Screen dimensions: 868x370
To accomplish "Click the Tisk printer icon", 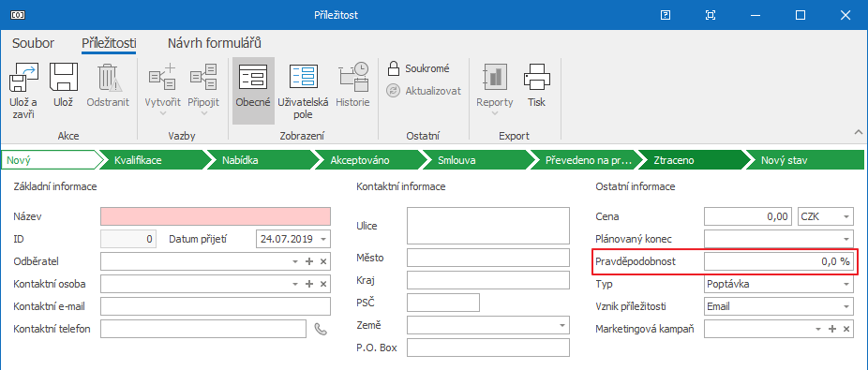I will pos(536,77).
